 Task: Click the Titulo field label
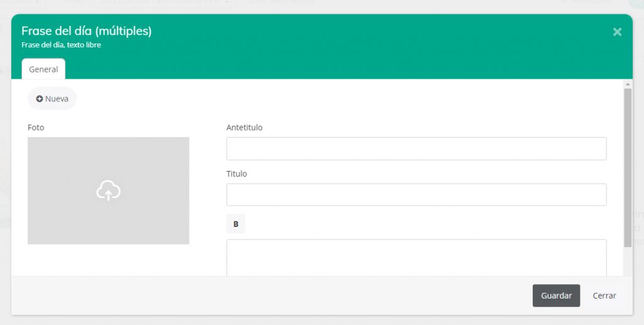tap(236, 174)
